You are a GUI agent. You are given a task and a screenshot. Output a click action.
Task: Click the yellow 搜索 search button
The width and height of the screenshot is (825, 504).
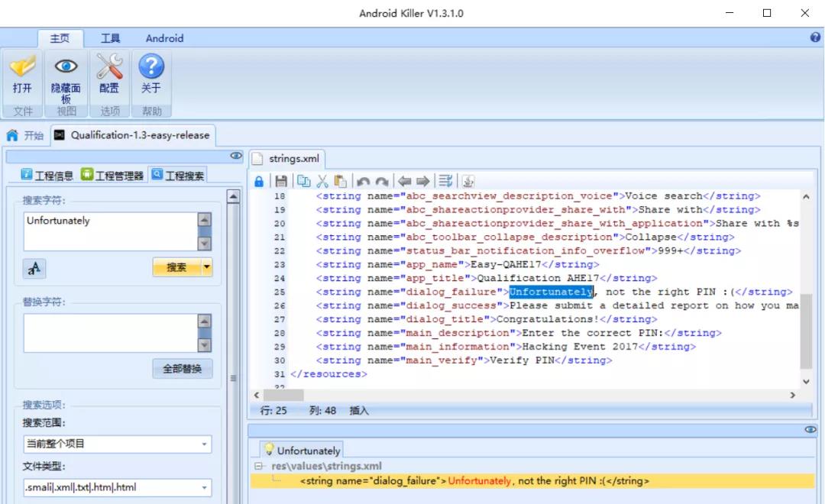coord(176,267)
